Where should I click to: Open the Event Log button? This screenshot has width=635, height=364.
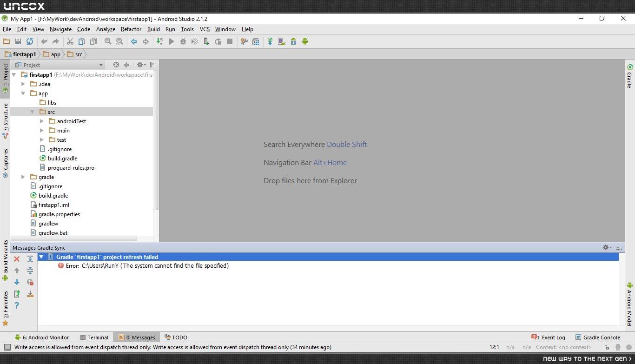coord(549,338)
